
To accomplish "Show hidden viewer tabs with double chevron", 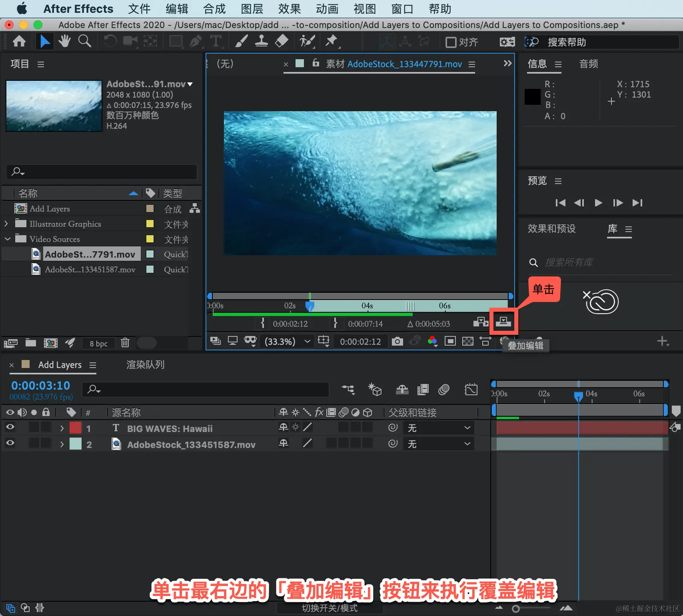I will (x=507, y=63).
